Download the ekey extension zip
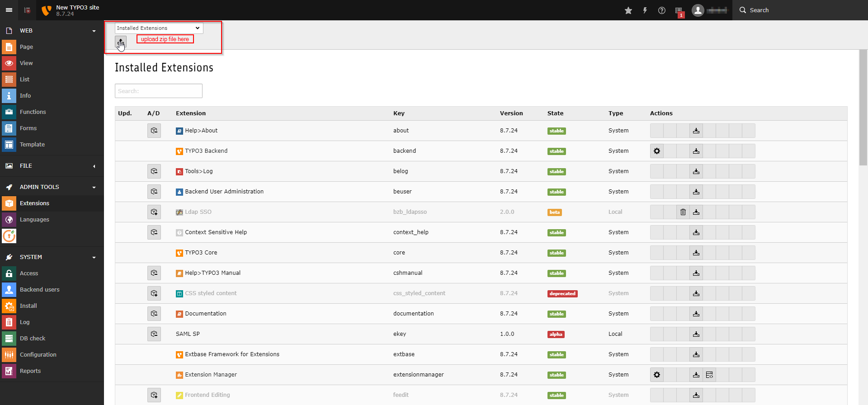 point(696,334)
